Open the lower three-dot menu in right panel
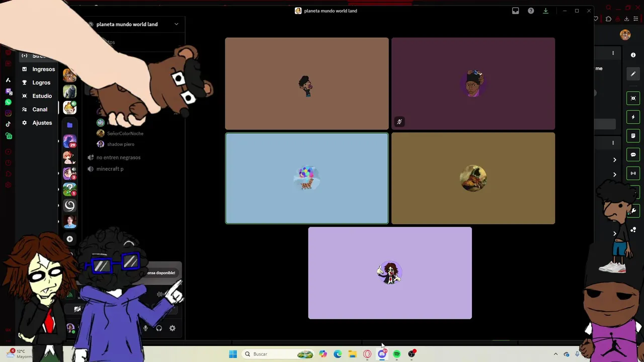644x362 pixels. coord(613,143)
